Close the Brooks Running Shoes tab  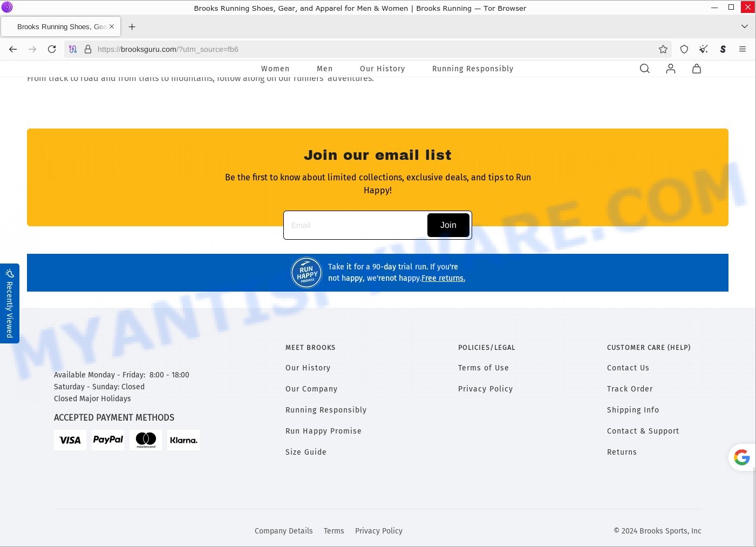112,26
